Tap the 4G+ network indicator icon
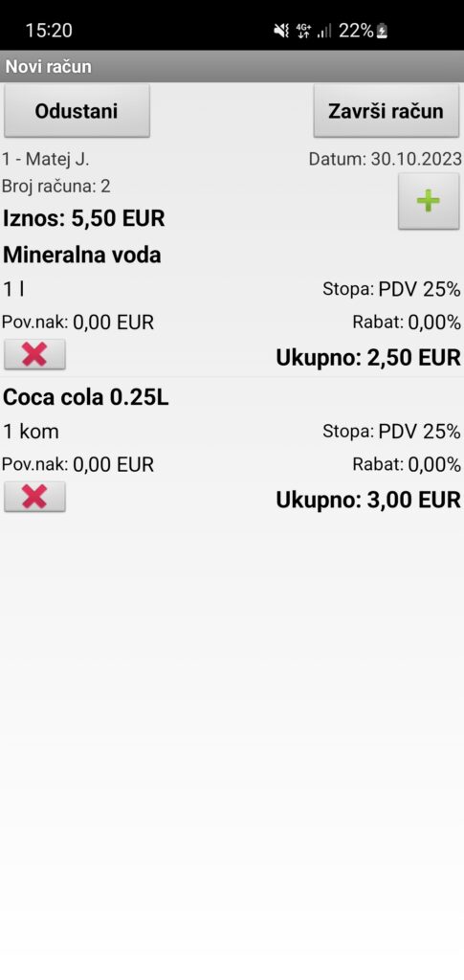 click(x=303, y=30)
